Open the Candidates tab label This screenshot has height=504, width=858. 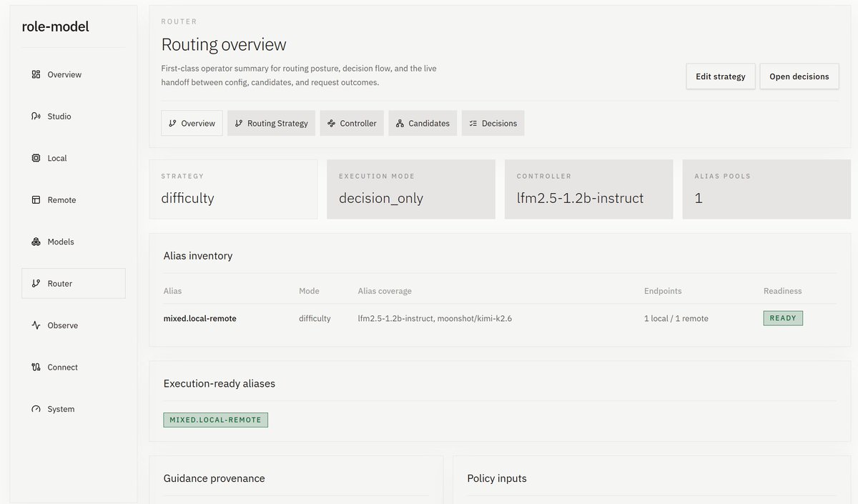click(x=429, y=123)
